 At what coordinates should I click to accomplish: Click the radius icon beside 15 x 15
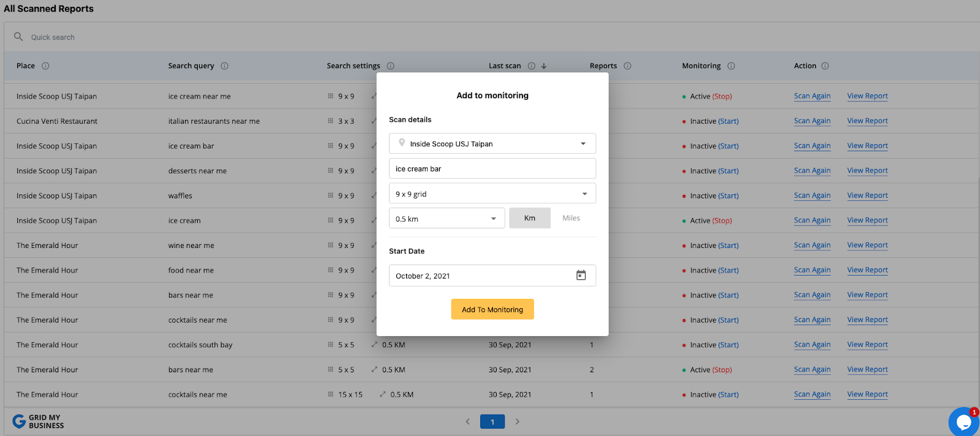pyautogui.click(x=383, y=394)
